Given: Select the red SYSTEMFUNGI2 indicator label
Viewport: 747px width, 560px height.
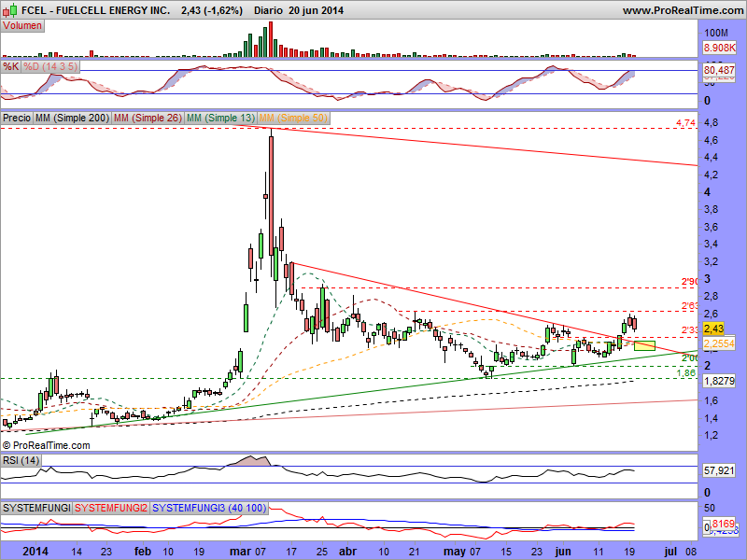Looking at the screenshot, I should (x=111, y=508).
